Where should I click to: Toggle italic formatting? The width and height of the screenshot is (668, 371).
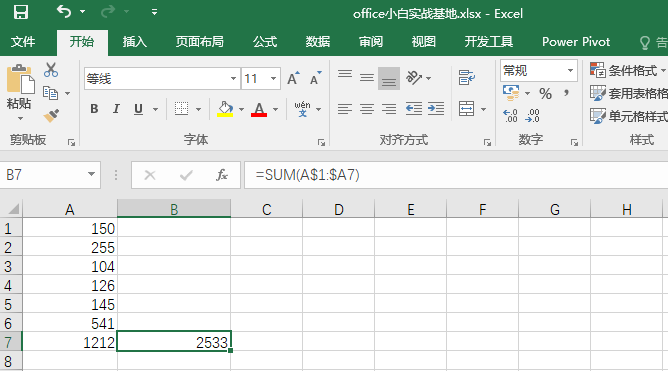116,109
